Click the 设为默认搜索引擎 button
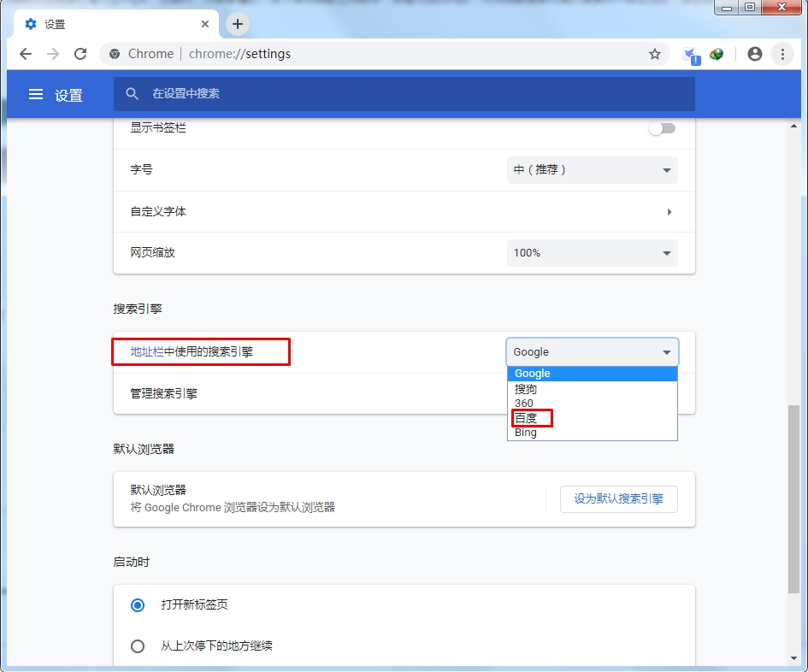Viewport: 808px width, 672px height. (618, 498)
